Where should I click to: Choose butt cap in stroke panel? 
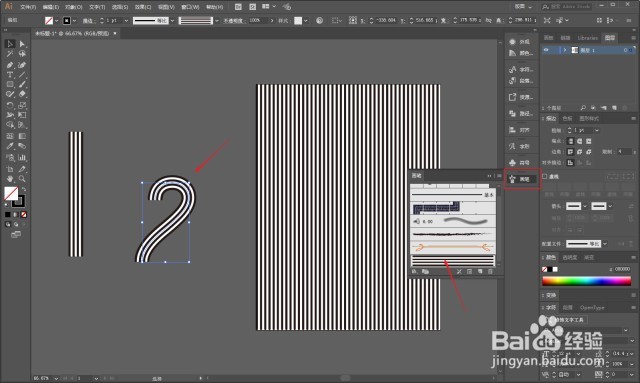click(x=571, y=141)
